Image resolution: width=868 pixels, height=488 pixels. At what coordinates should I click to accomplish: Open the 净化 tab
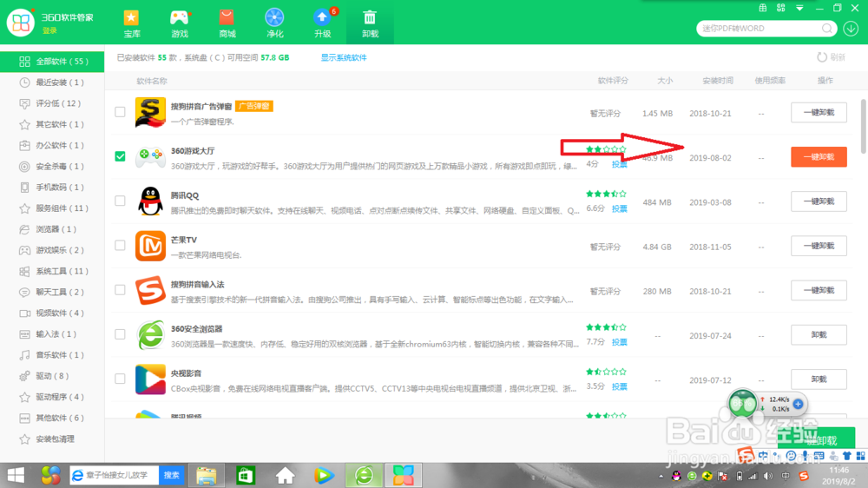pyautogui.click(x=274, y=23)
